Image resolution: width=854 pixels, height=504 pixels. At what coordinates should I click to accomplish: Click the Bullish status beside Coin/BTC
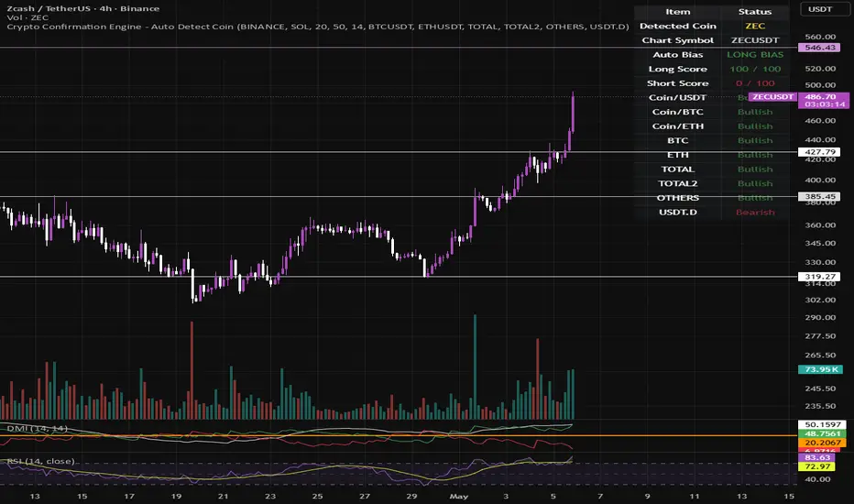tap(755, 112)
